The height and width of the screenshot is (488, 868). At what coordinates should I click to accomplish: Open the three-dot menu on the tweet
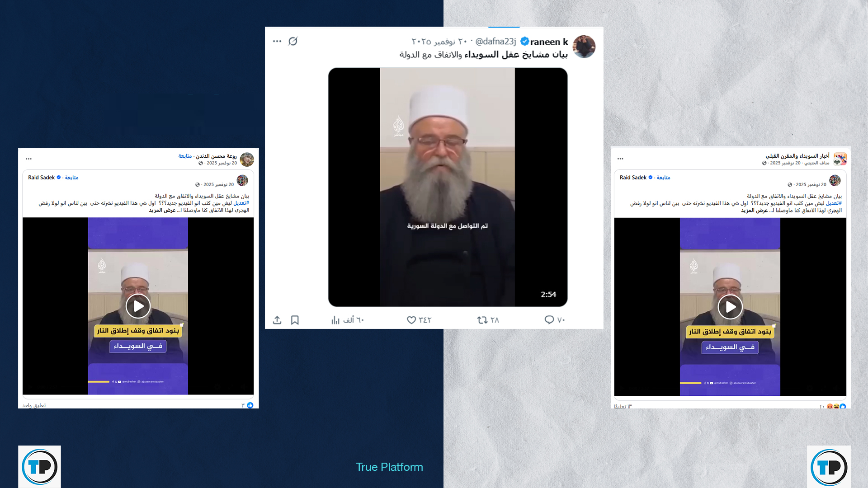[x=277, y=41]
